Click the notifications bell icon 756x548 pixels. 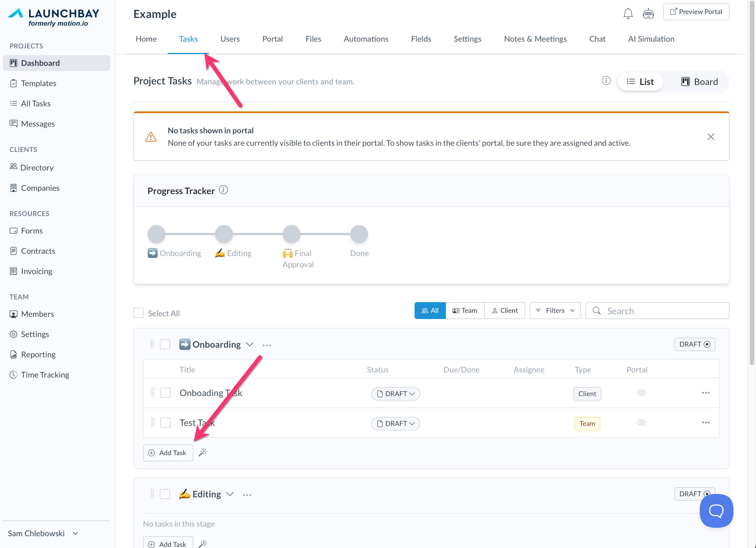(628, 13)
